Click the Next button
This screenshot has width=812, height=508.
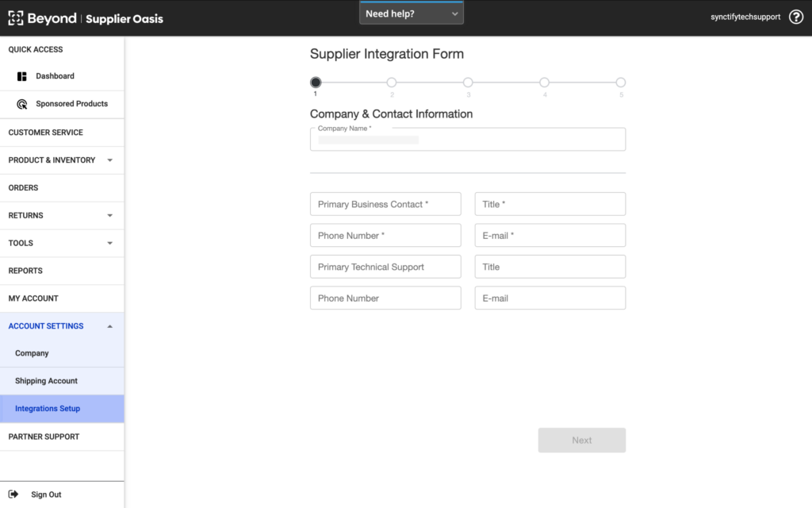pyautogui.click(x=581, y=440)
